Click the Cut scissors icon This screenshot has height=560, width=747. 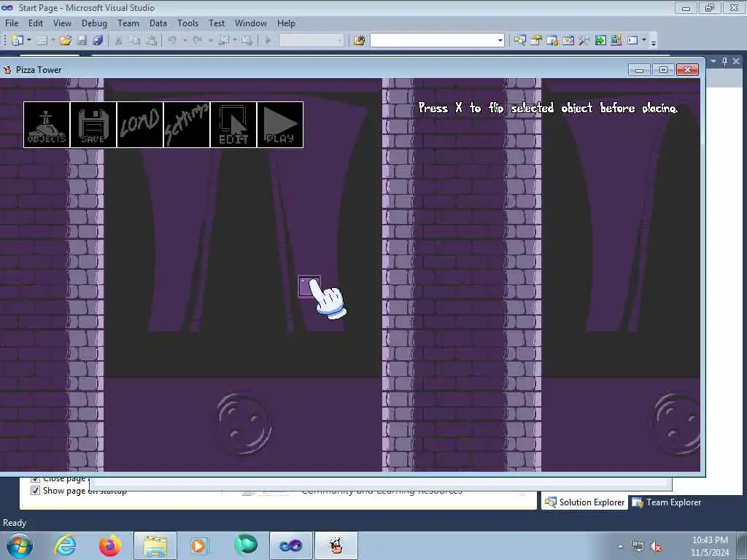119,41
